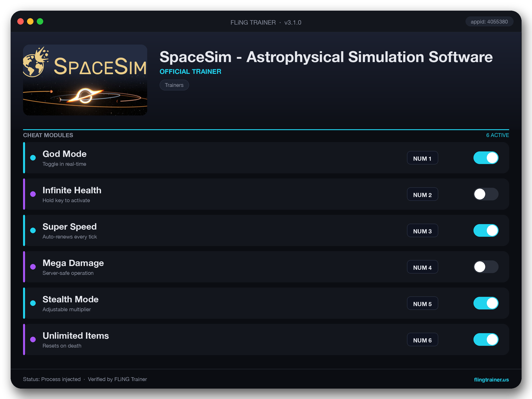532x399 pixels.
Task: Click 'Verified by FLiNG Trainer' footer text
Action: point(117,379)
